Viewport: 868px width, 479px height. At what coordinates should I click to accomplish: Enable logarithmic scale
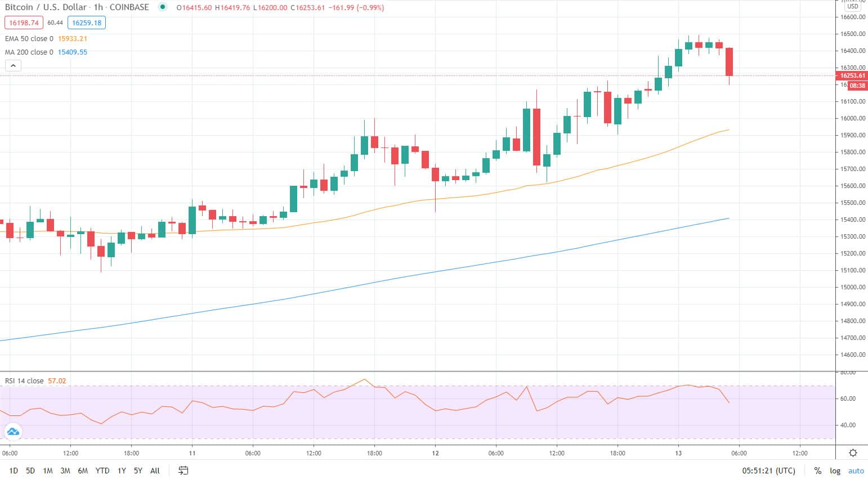pyautogui.click(x=834, y=471)
